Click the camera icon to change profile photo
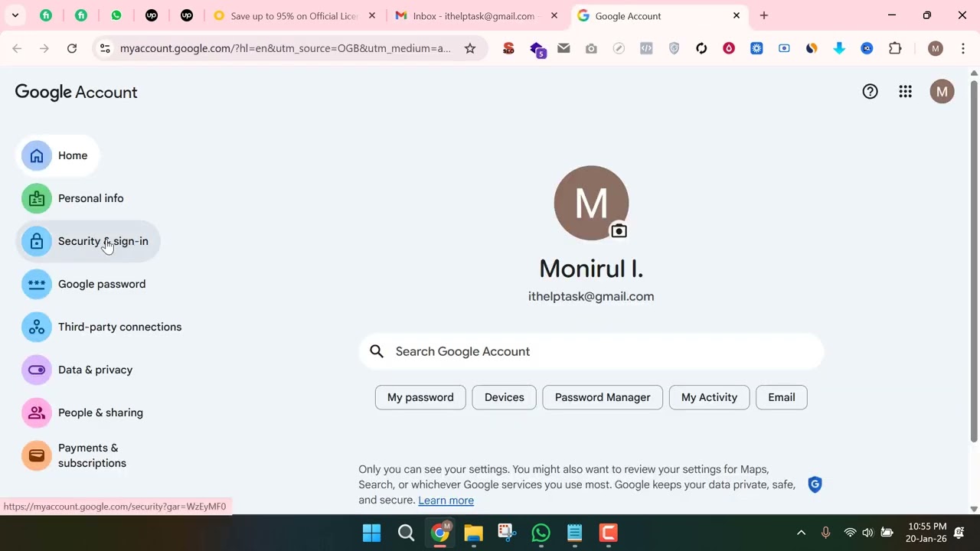 click(x=619, y=230)
